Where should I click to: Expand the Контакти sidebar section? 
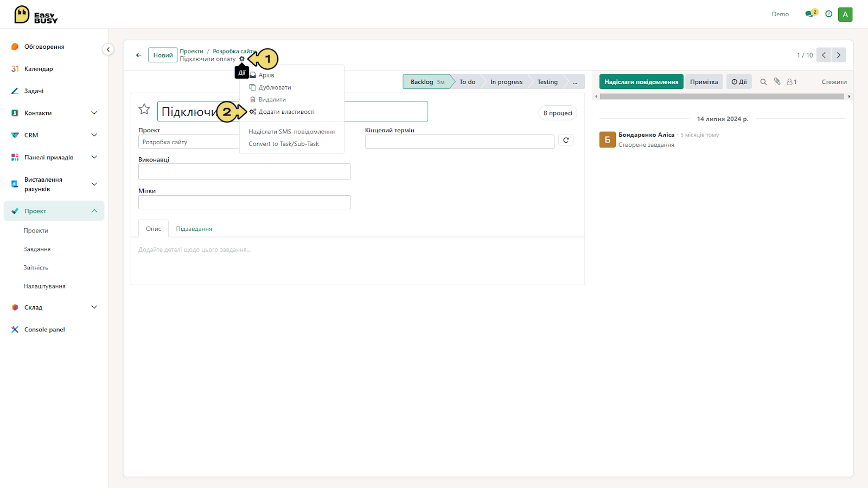tap(94, 113)
